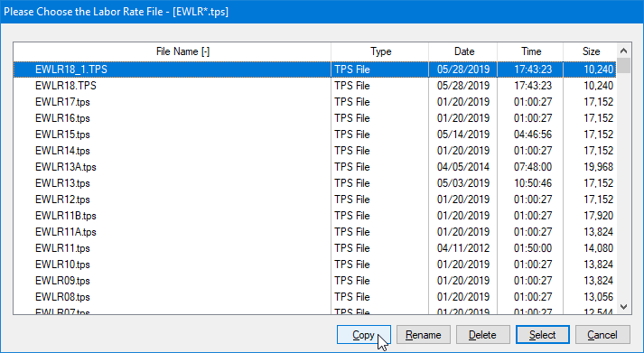Select the EWLR17.tps file

(315, 102)
